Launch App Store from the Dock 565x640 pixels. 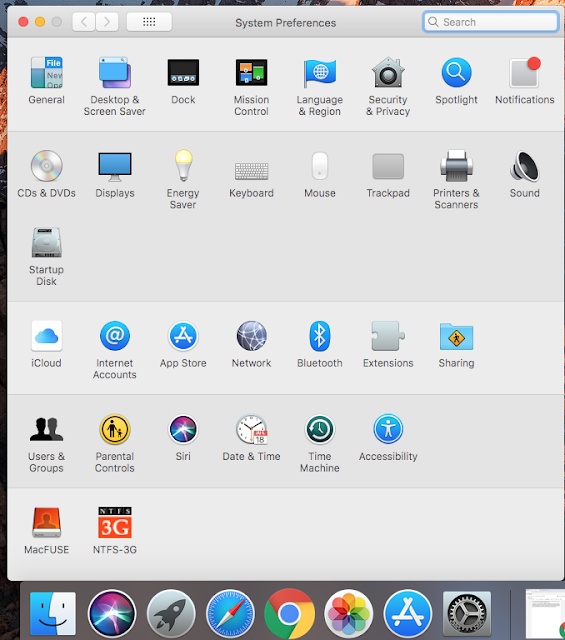click(408, 613)
